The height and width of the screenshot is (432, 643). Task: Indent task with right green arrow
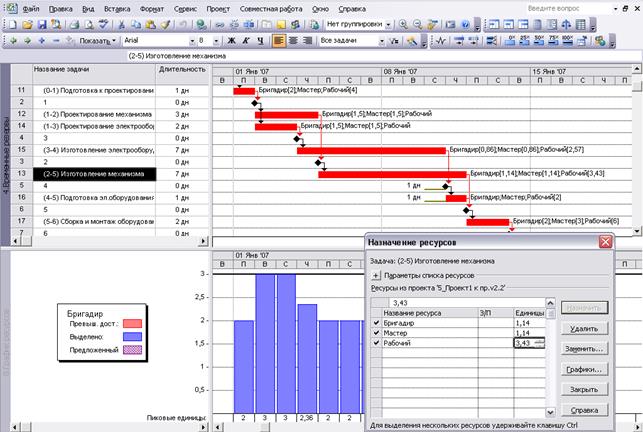[27, 41]
